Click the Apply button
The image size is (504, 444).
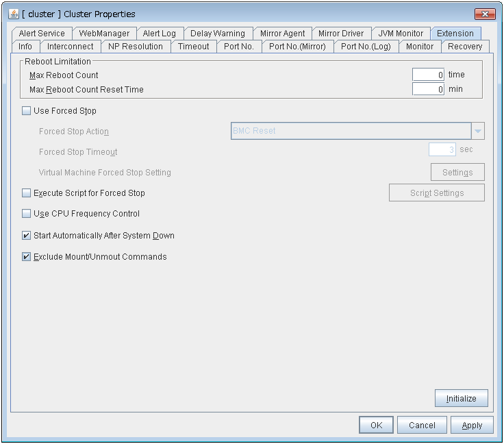[x=472, y=425]
